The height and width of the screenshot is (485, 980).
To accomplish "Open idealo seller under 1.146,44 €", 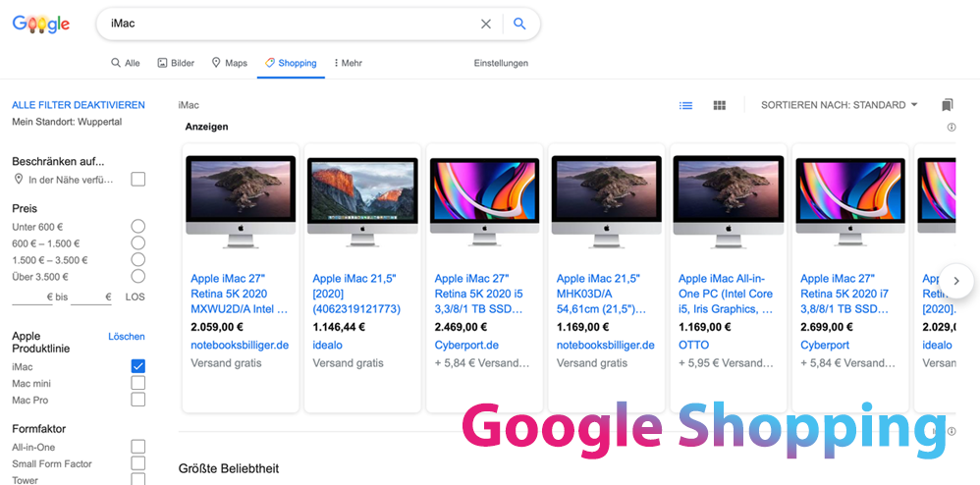I will 328,345.
